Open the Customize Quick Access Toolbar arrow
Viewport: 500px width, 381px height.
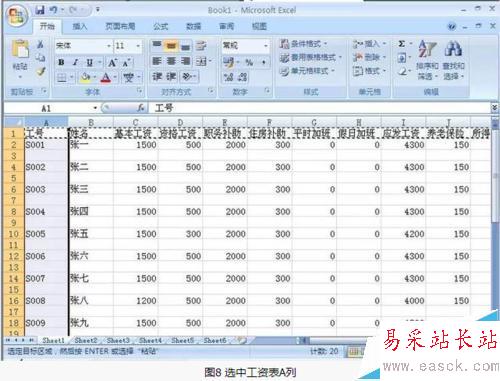pyautogui.click(x=98, y=10)
